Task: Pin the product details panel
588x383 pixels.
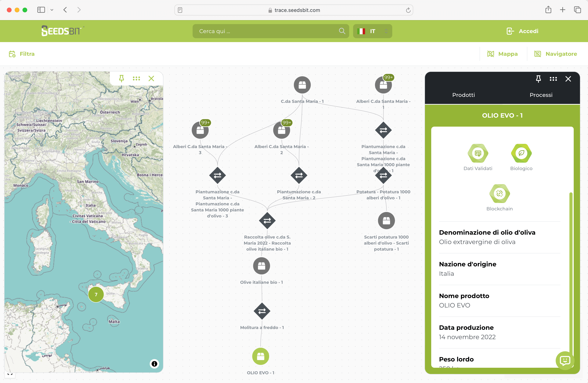Action: (x=538, y=79)
